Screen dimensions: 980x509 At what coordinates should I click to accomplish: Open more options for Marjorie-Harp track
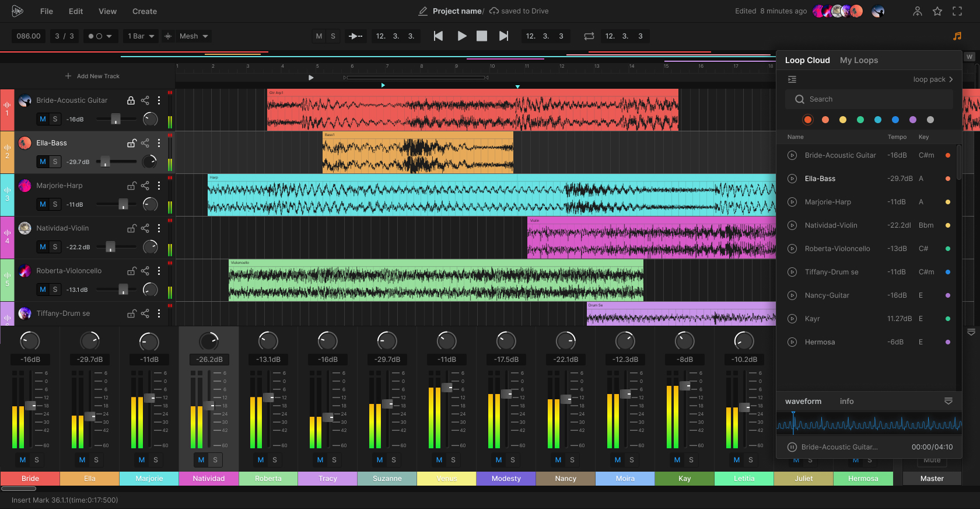point(159,186)
